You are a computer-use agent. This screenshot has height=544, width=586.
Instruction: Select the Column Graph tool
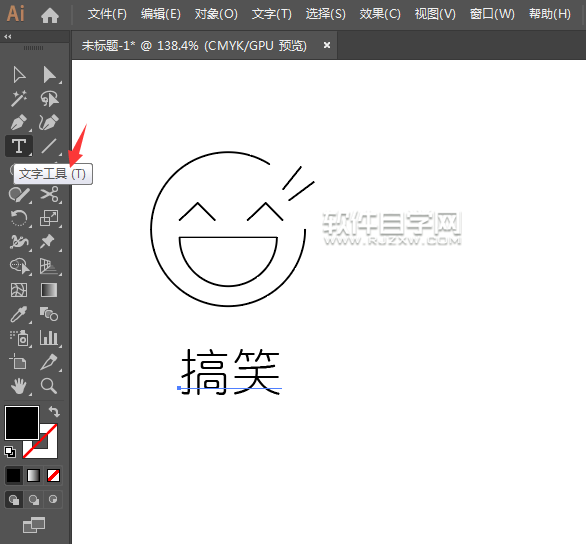click(49, 338)
